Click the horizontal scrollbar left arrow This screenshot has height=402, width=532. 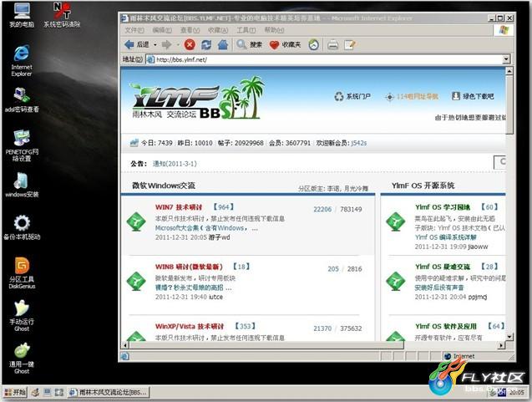125,345
